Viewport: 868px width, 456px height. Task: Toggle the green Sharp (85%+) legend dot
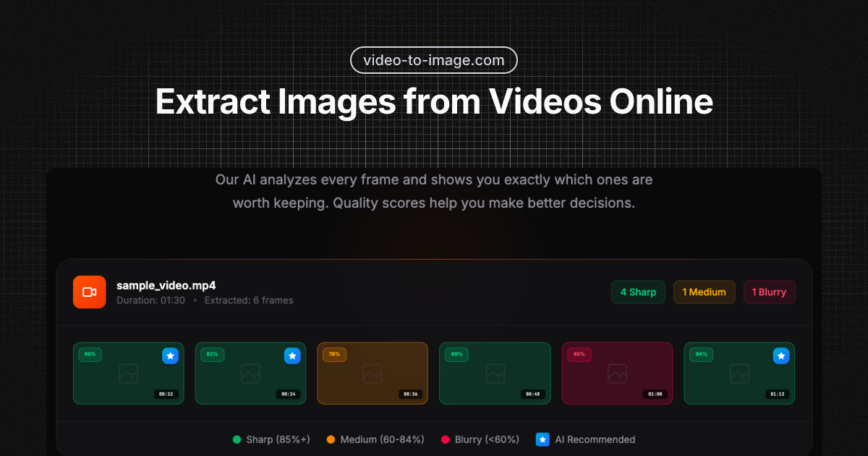(x=235, y=439)
